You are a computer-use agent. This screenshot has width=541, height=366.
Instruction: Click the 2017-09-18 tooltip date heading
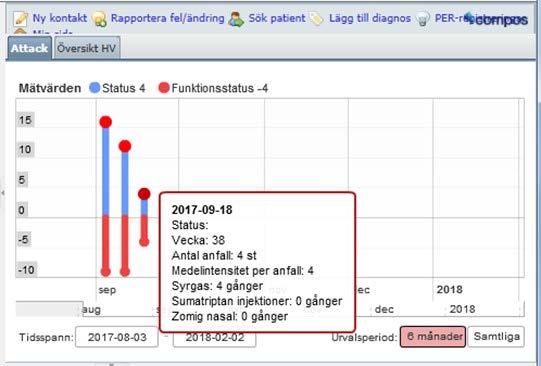202,210
